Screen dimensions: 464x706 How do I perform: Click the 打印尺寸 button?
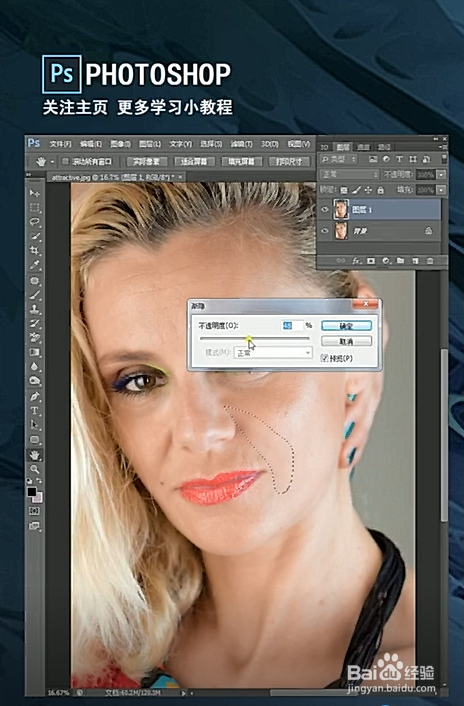tap(289, 161)
